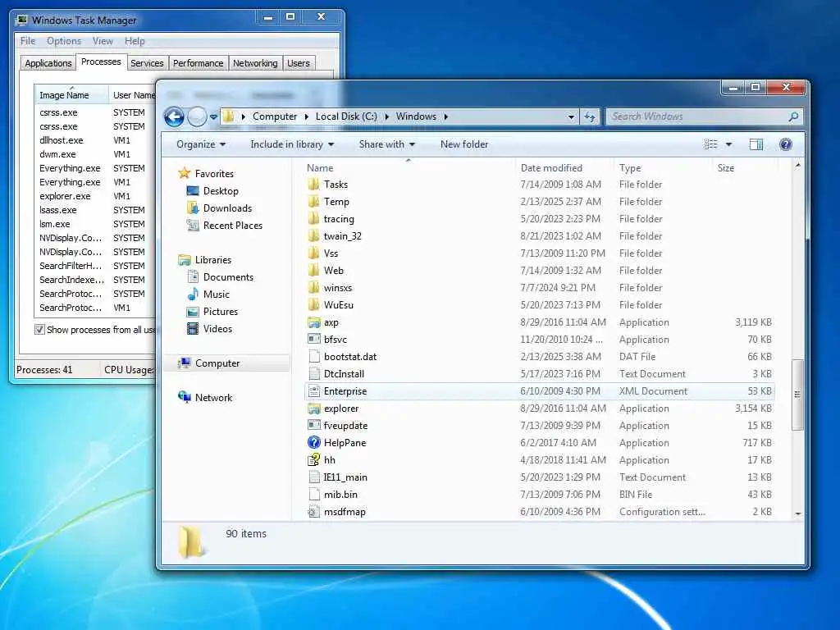Select Libraries in the navigation pane
The width and height of the screenshot is (840, 630).
(x=212, y=260)
